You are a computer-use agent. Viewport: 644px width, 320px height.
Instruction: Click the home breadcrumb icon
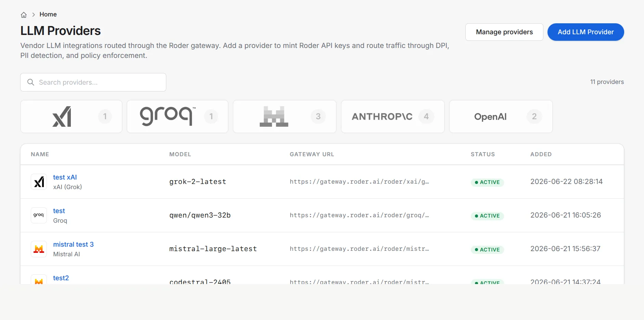coord(24,15)
